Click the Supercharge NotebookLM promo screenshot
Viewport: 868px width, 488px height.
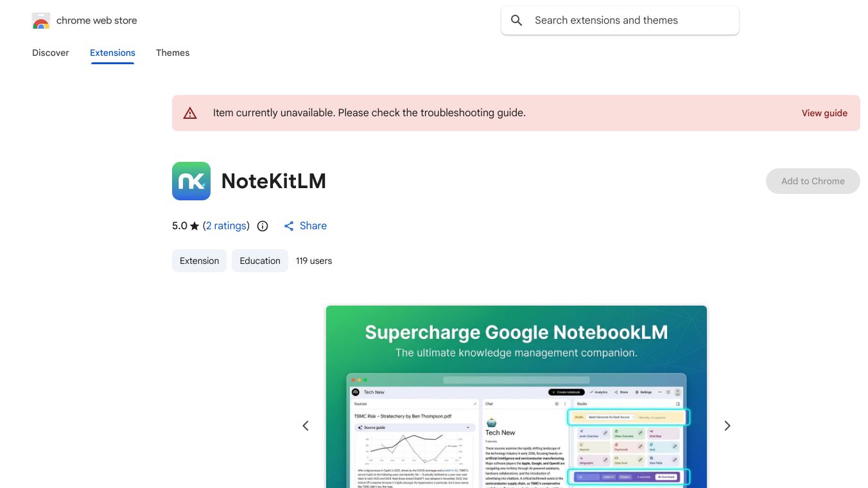click(x=516, y=397)
